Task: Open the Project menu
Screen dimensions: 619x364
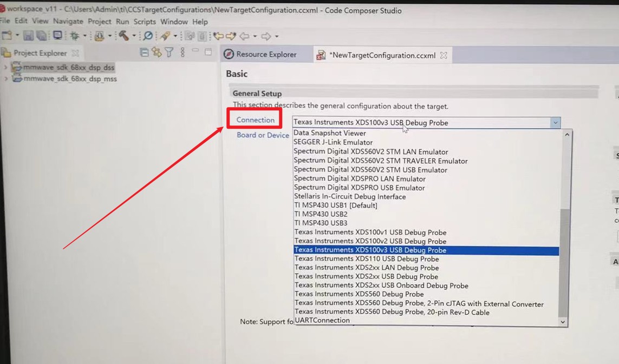Action: coord(99,21)
